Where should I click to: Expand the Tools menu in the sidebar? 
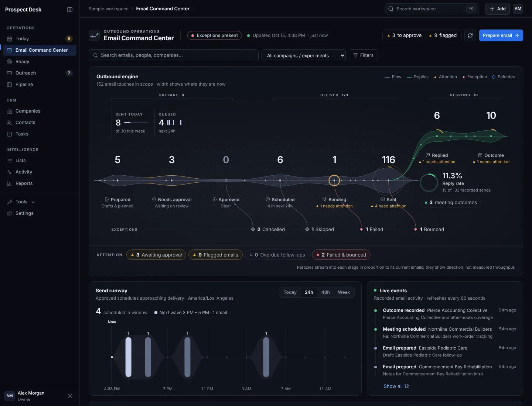tap(40, 202)
